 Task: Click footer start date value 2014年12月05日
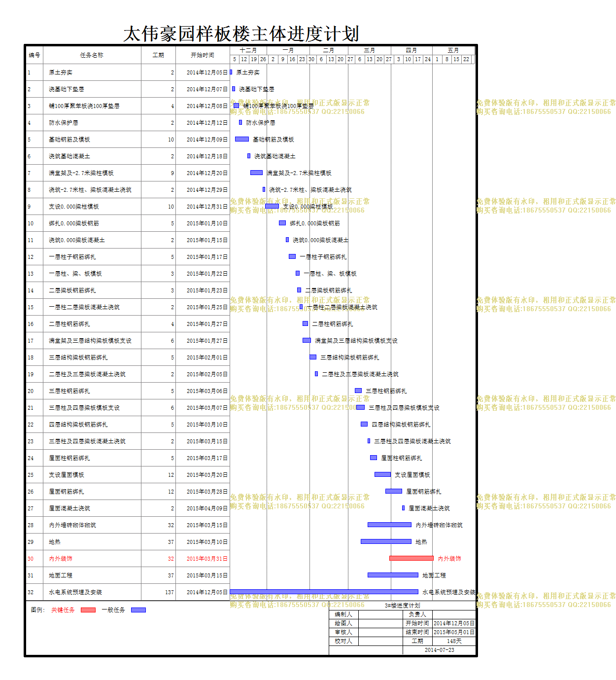454,623
